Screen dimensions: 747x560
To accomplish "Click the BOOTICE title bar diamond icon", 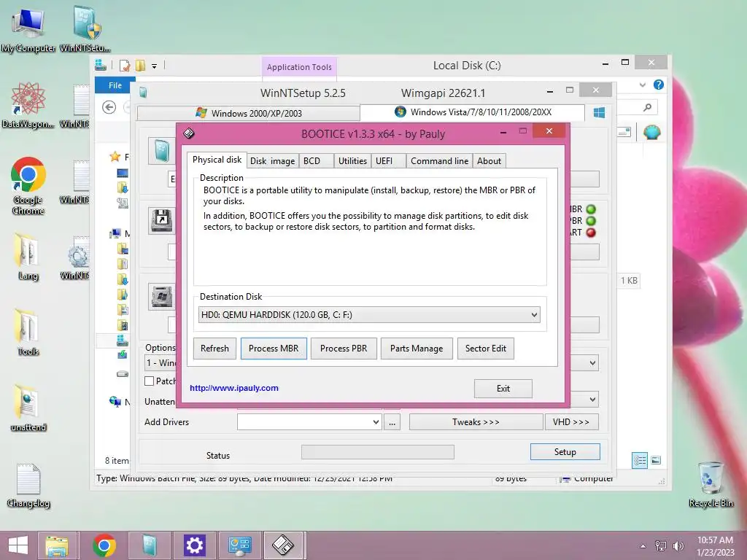I will pyautogui.click(x=189, y=133).
